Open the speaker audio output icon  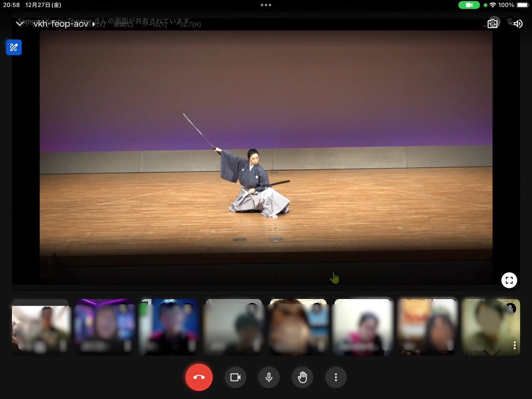(518, 24)
